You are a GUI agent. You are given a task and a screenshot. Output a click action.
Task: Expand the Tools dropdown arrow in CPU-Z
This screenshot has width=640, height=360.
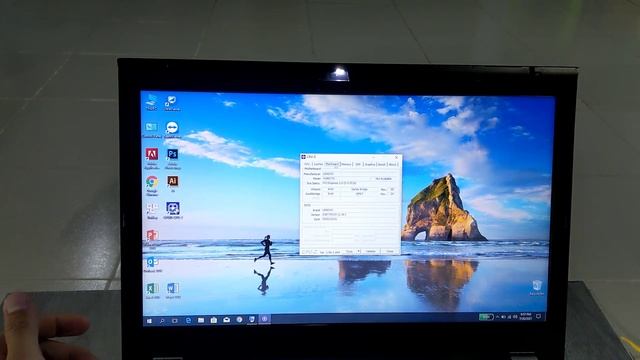[358, 251]
